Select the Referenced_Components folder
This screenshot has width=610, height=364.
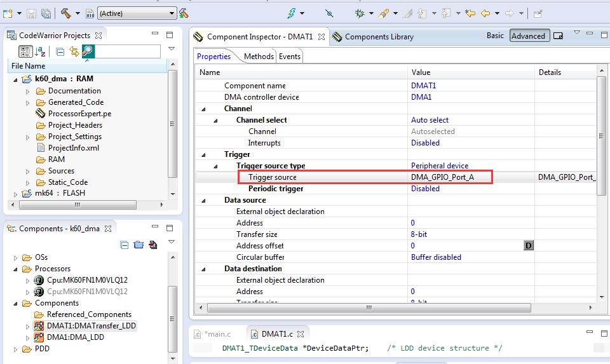pos(89,314)
